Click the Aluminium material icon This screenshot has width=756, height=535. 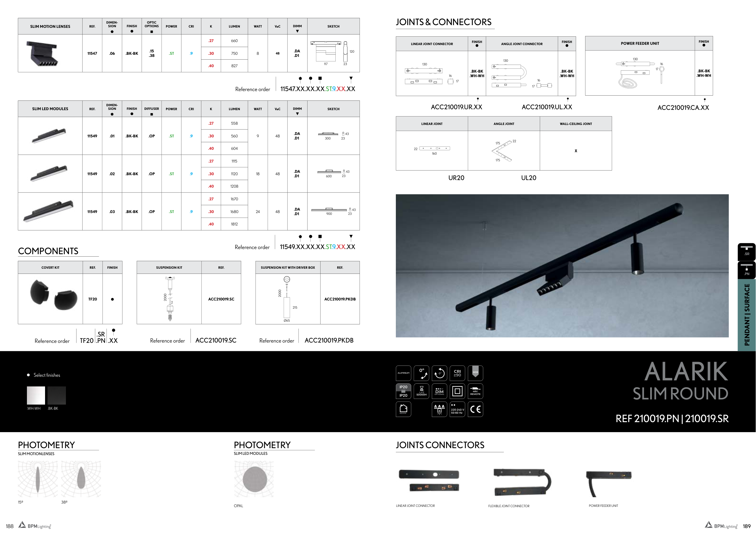pyautogui.click(x=403, y=373)
